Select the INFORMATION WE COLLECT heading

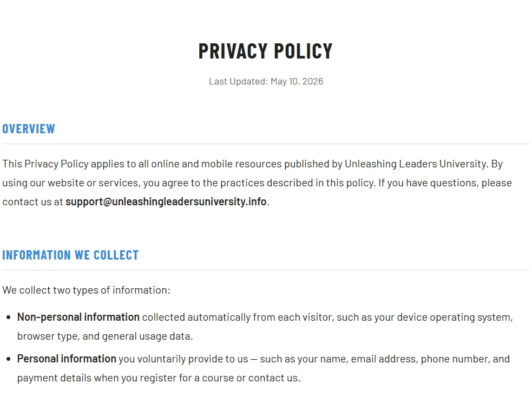click(x=70, y=255)
